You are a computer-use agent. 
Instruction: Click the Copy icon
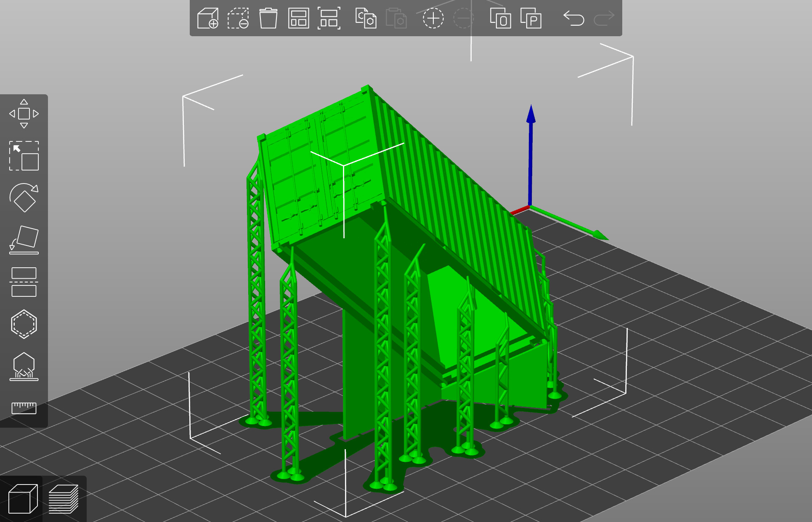(366, 19)
